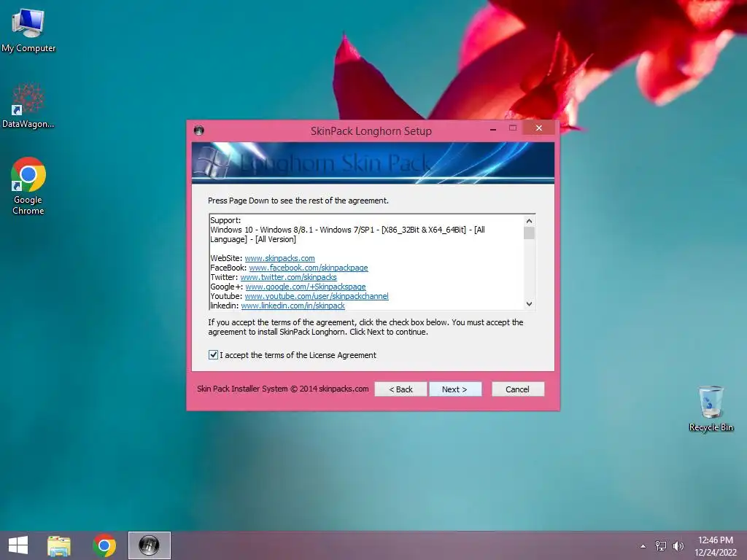Open the volume speaker tray icon

(x=678, y=545)
